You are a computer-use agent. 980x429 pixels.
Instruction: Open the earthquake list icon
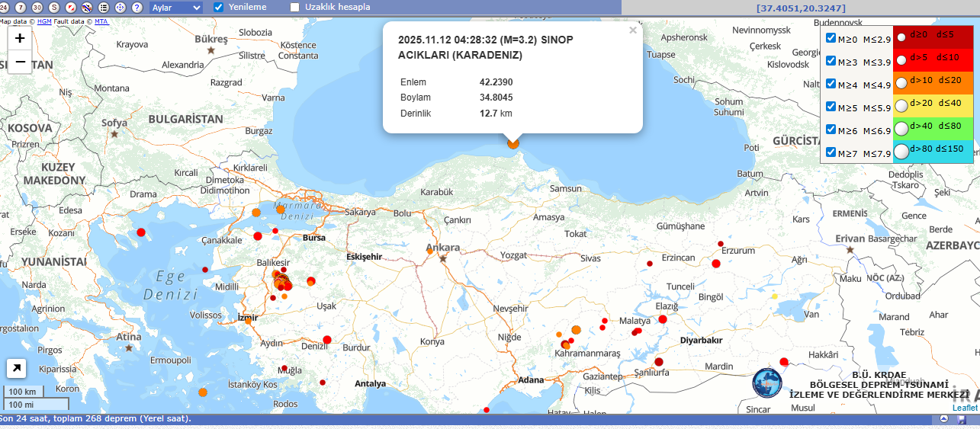(104, 7)
